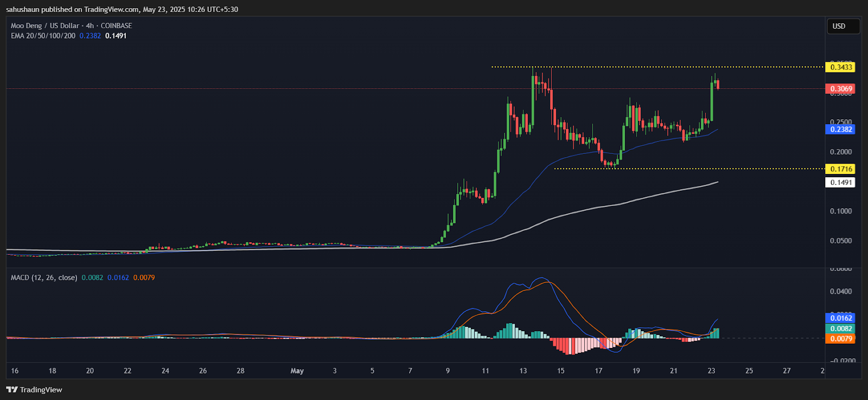Click the blue 0.0162 MACD axis label
This screenshot has height=400, width=868.
(840, 318)
